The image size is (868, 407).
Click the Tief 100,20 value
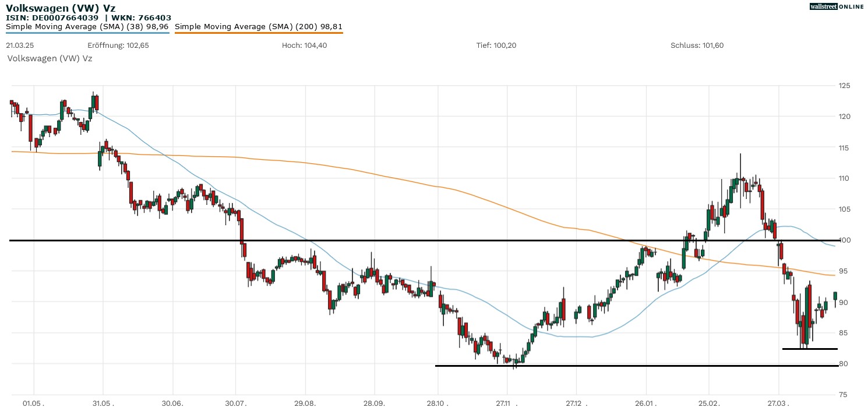[496, 45]
